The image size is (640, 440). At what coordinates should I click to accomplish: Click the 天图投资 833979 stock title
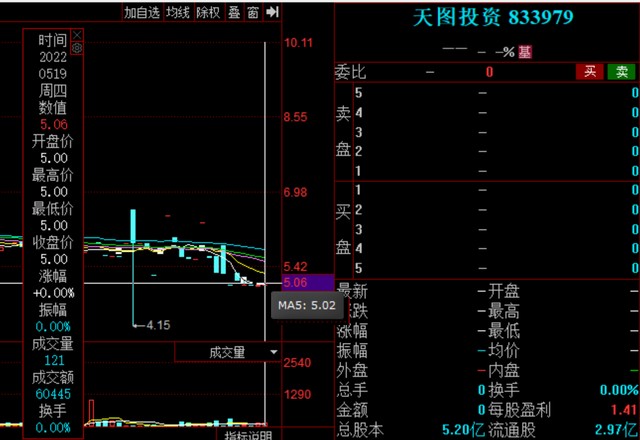coord(493,18)
